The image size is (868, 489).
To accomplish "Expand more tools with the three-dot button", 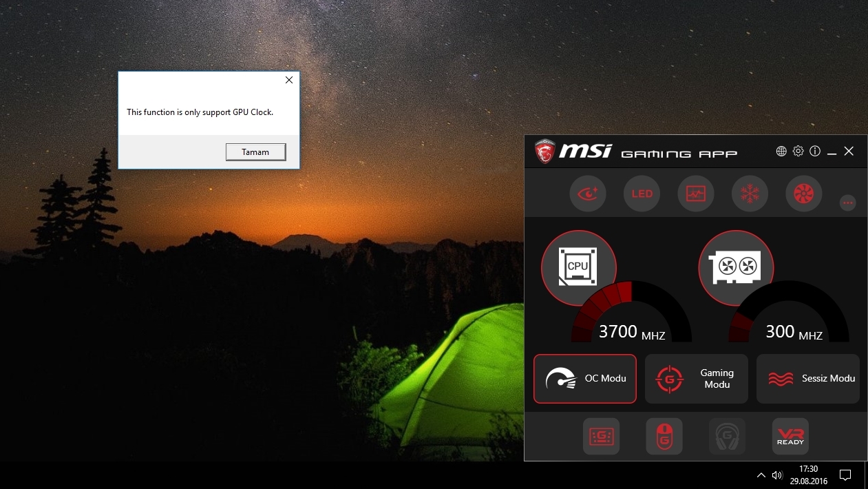I will (848, 202).
